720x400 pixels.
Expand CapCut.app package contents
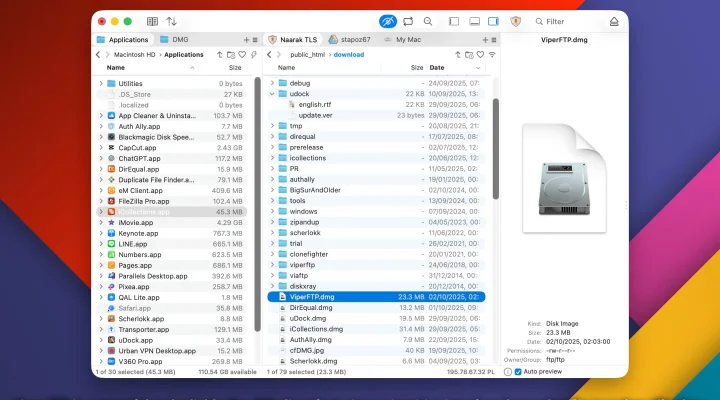pyautogui.click(x=101, y=148)
